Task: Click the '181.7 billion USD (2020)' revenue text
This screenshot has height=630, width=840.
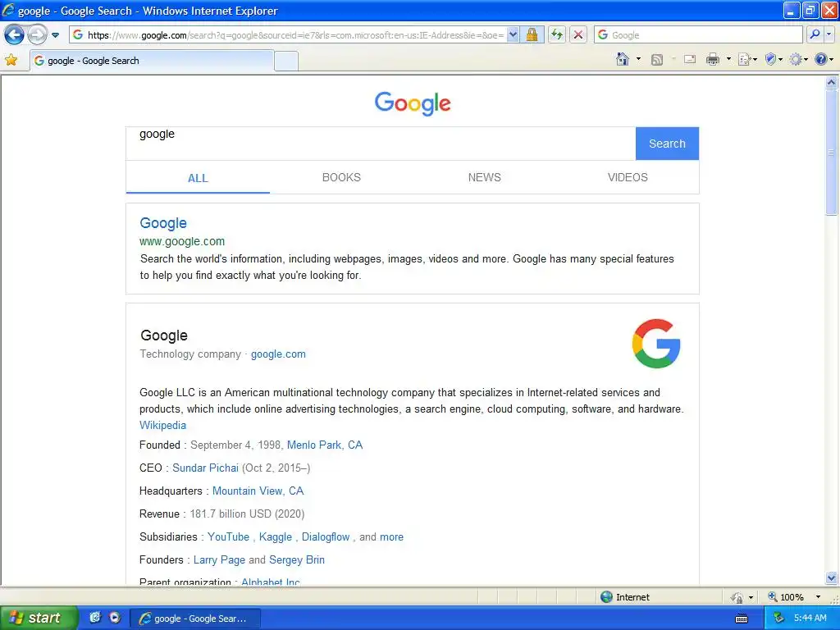Action: (247, 514)
